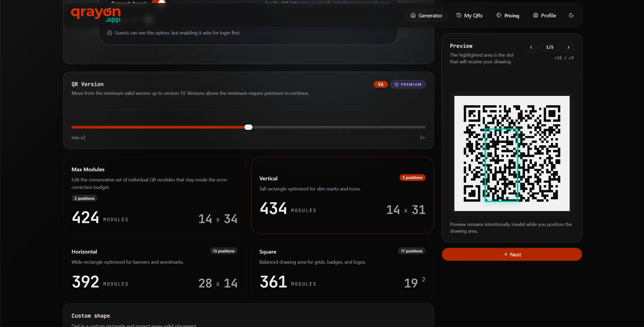Click the Preview panel heading
This screenshot has height=327, width=644.
461,46
